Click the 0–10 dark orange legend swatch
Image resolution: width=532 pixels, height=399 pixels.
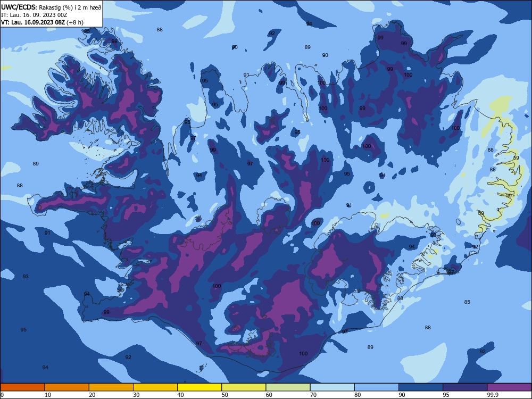[22, 387]
